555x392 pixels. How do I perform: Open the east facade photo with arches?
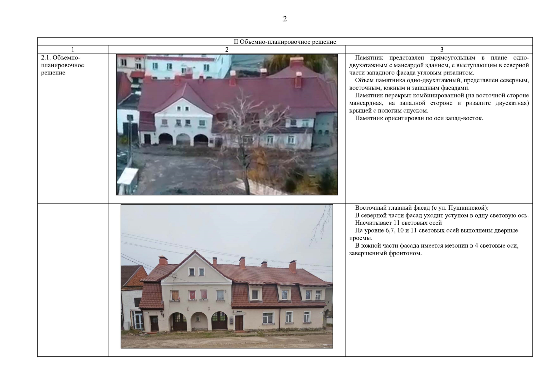227,276
